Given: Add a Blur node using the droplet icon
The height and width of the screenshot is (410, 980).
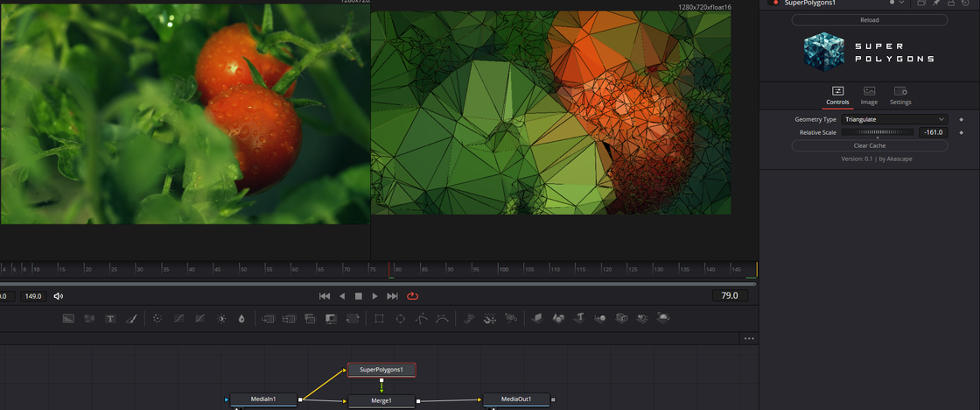Looking at the screenshot, I should pyautogui.click(x=241, y=319).
